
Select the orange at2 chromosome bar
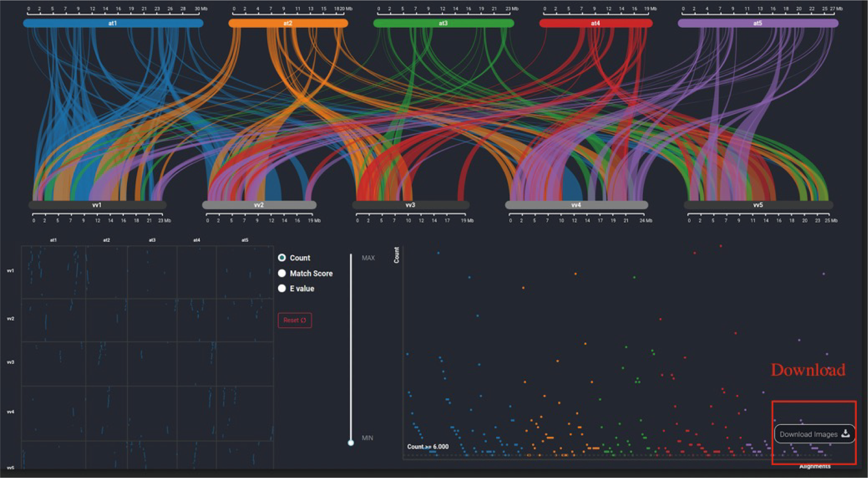point(288,23)
